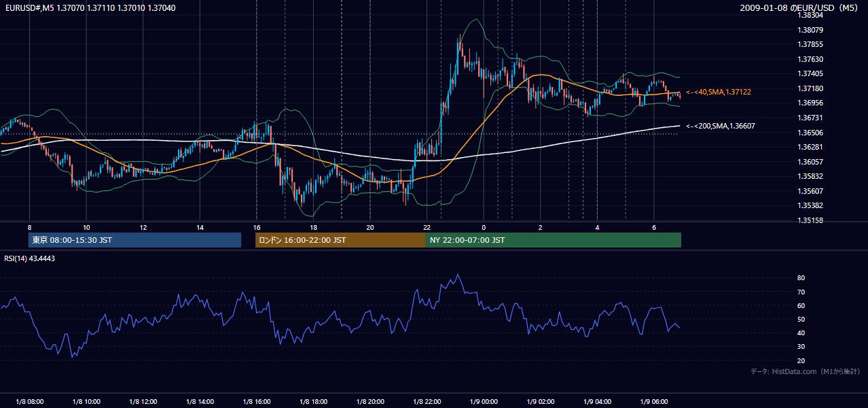Click the 1/8 20:00 bottom time label
Image resolution: width=868 pixels, height=408 pixels.
(369, 402)
